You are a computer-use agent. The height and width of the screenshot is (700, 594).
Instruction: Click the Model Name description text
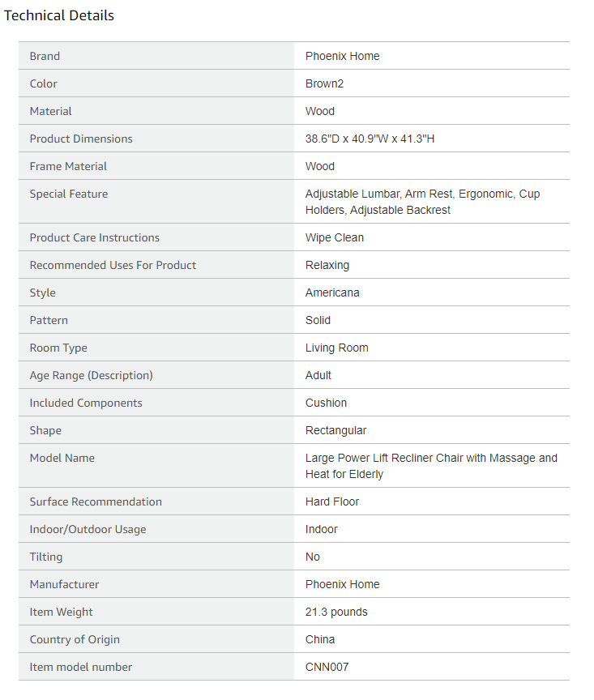[x=431, y=466]
